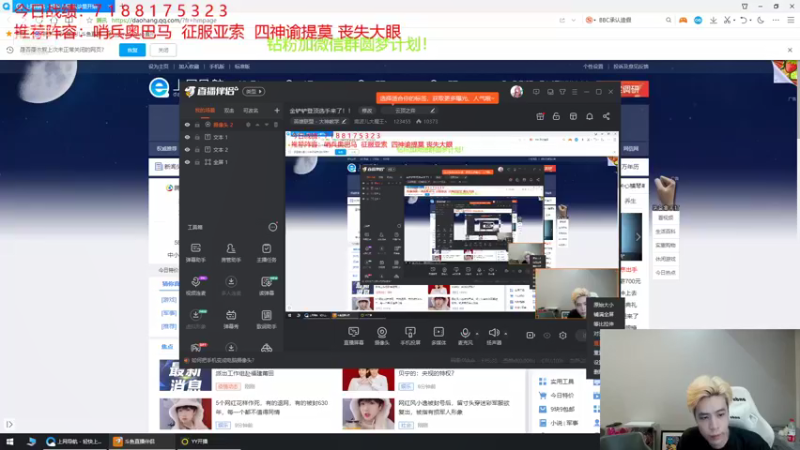This screenshot has width=800, height=450.
Task: Open the 视频连麦 tool
Action: pyautogui.click(x=195, y=286)
